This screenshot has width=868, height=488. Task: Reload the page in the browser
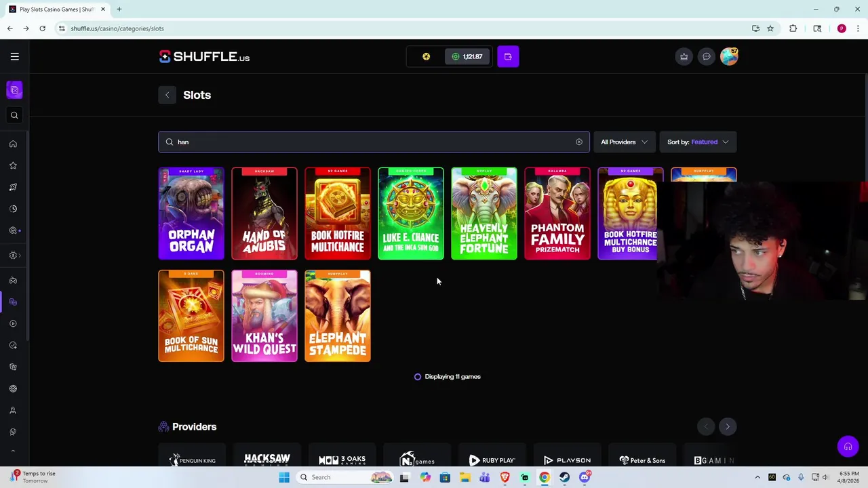42,28
